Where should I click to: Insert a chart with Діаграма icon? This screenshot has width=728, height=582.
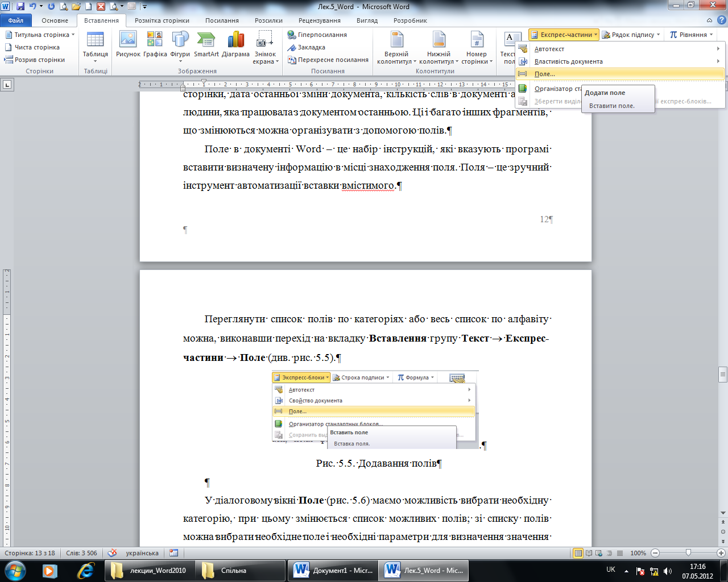click(235, 44)
